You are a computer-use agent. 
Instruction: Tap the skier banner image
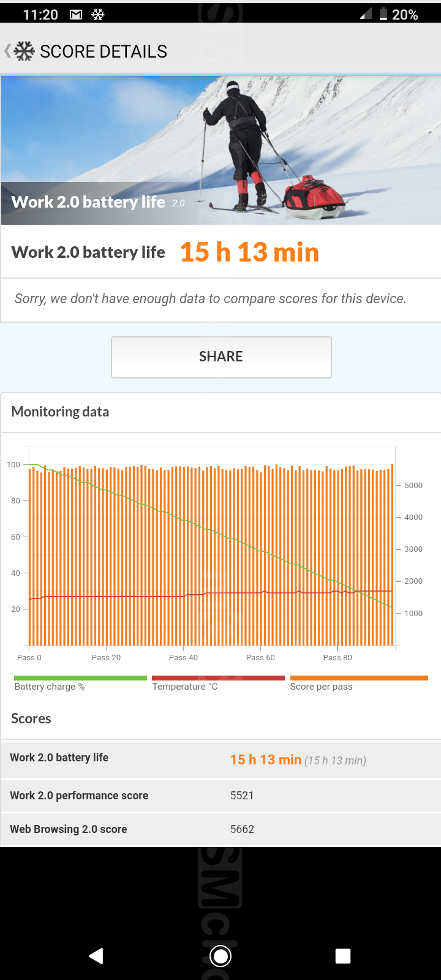tap(221, 150)
